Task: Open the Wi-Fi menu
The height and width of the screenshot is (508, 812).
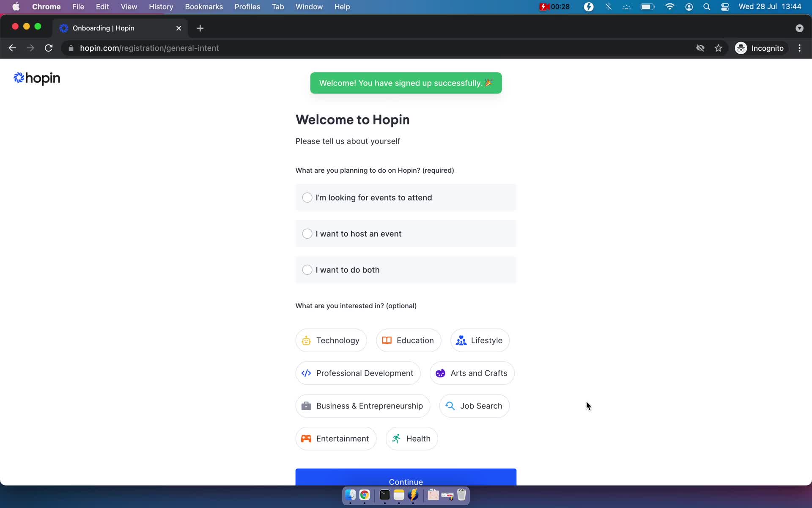Action: (x=669, y=7)
